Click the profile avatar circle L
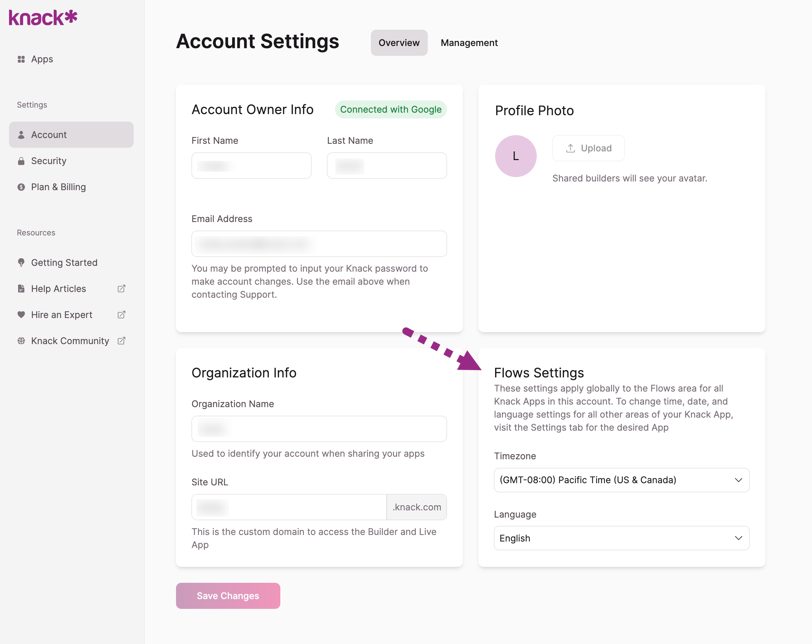Screen dimensions: 812x644 coord(515,156)
